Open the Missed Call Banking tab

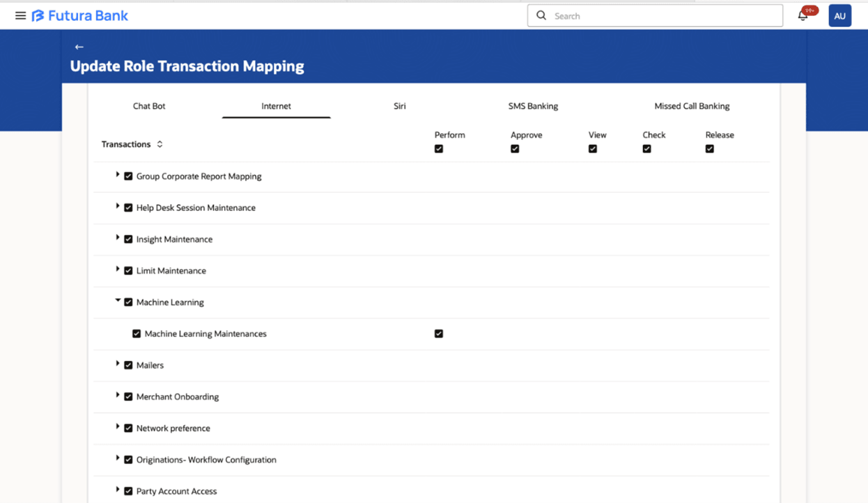tap(692, 106)
